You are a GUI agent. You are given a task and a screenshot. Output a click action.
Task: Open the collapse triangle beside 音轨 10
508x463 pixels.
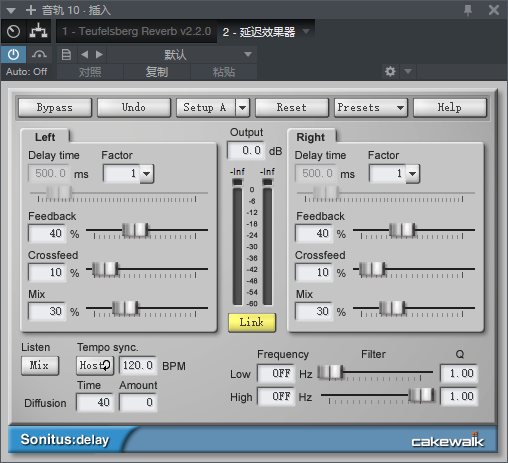11,11
